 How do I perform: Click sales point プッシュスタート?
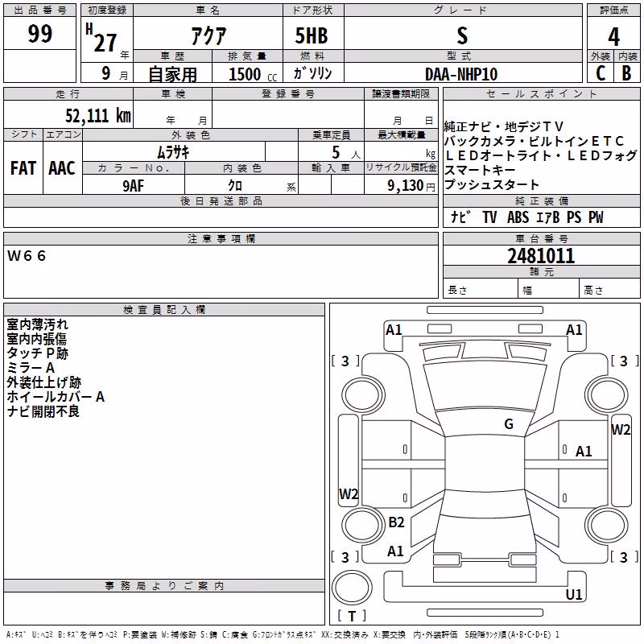(492, 184)
